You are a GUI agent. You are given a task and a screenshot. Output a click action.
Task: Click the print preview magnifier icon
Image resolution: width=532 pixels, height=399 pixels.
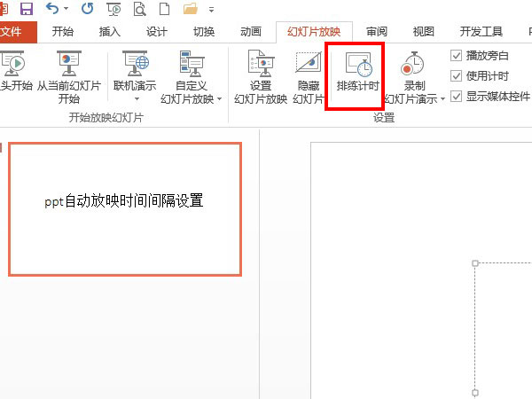coord(139,10)
